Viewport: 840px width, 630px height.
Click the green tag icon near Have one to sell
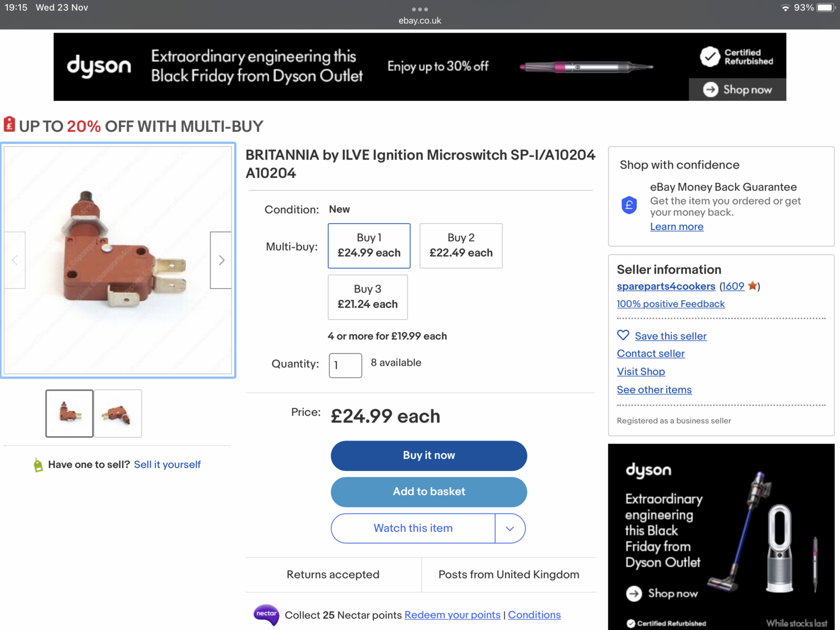point(38,465)
